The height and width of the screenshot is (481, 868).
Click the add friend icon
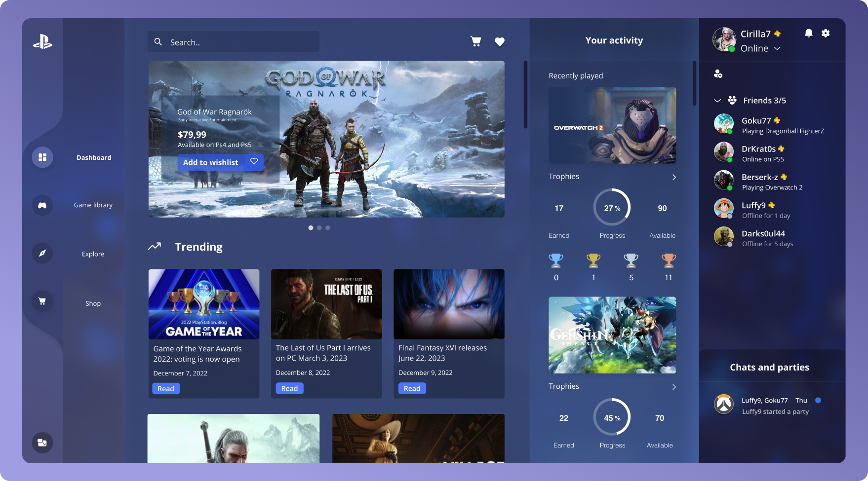coord(718,74)
